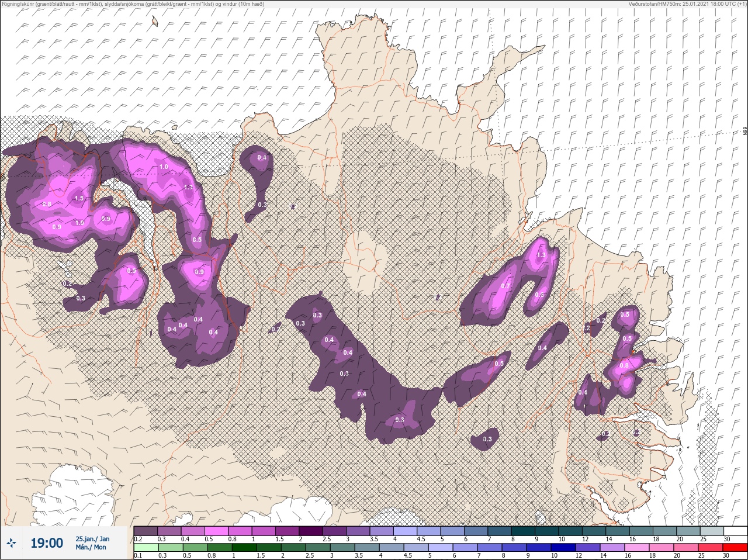The width and height of the screenshot is (748, 560).
Task: Select the 'Mán./ Mon' weekday text
Action: pyautogui.click(x=91, y=547)
